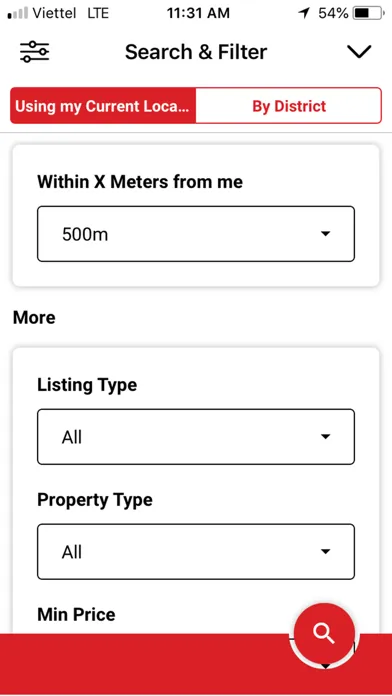Tap the location arrow status icon

[x=304, y=13]
